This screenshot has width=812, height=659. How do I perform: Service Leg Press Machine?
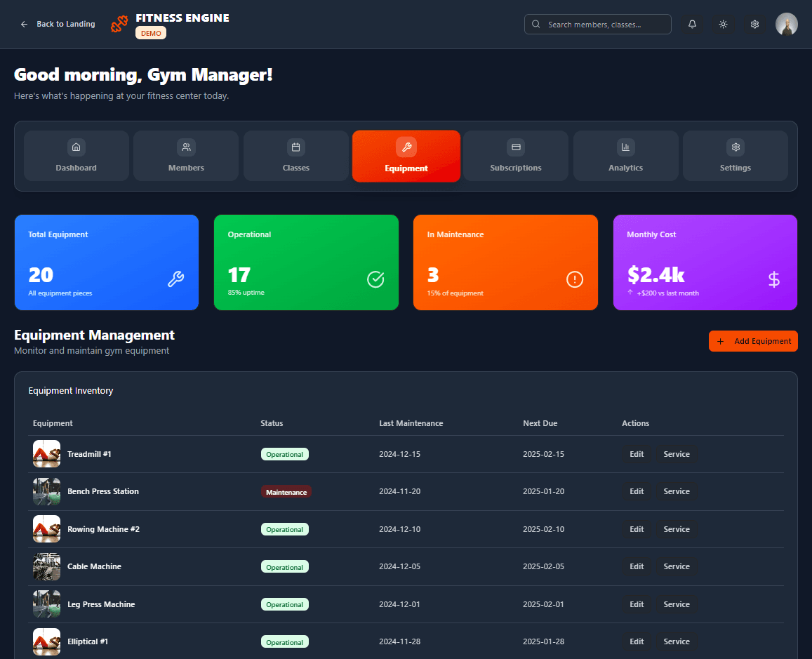pos(677,604)
